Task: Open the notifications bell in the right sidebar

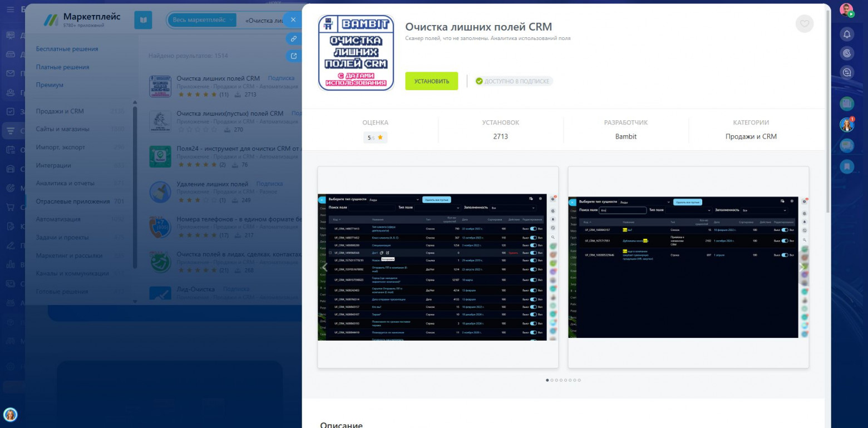Action: point(847,35)
